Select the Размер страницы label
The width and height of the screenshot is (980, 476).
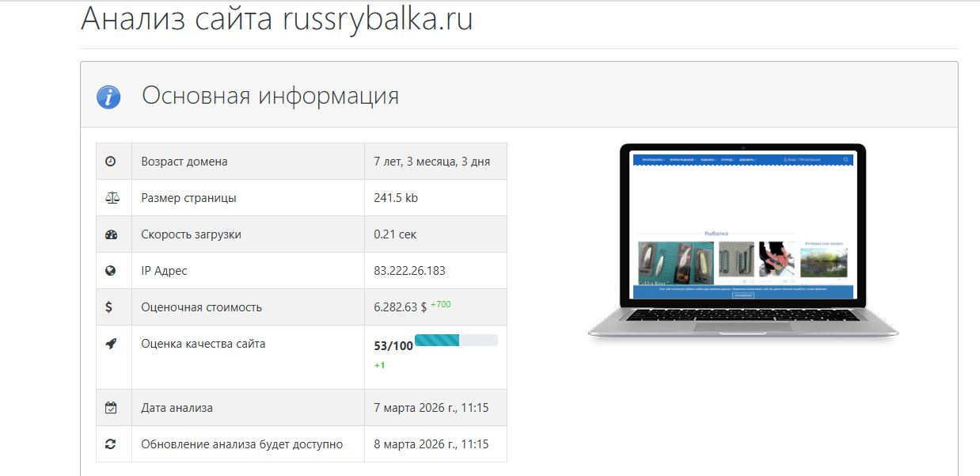click(x=188, y=198)
